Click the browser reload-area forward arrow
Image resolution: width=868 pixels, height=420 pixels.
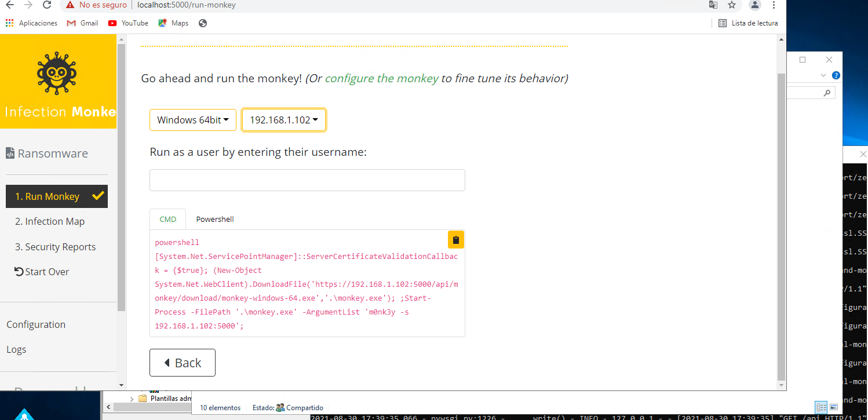pyautogui.click(x=28, y=5)
